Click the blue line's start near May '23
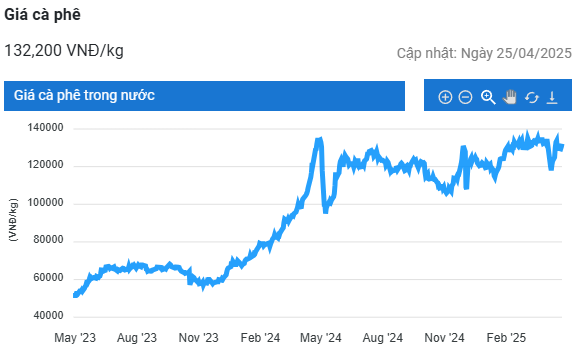The width and height of the screenshot is (581, 361). tap(76, 295)
